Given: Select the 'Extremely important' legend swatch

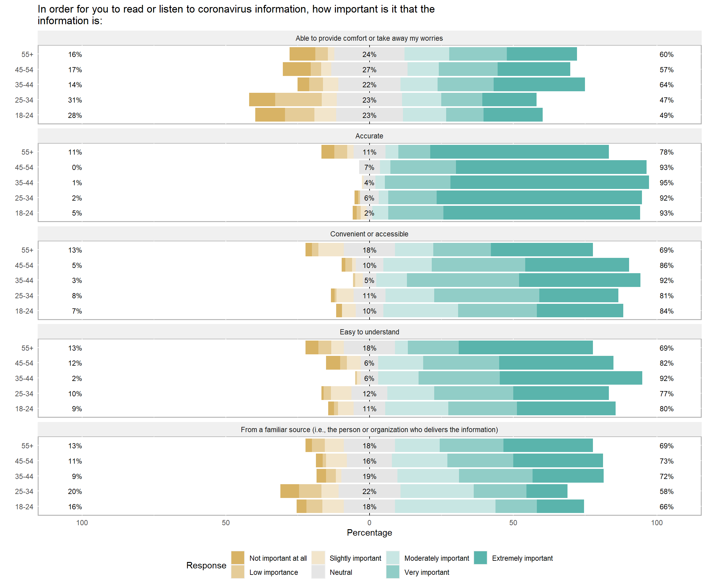Looking at the screenshot, I should click(x=480, y=558).
